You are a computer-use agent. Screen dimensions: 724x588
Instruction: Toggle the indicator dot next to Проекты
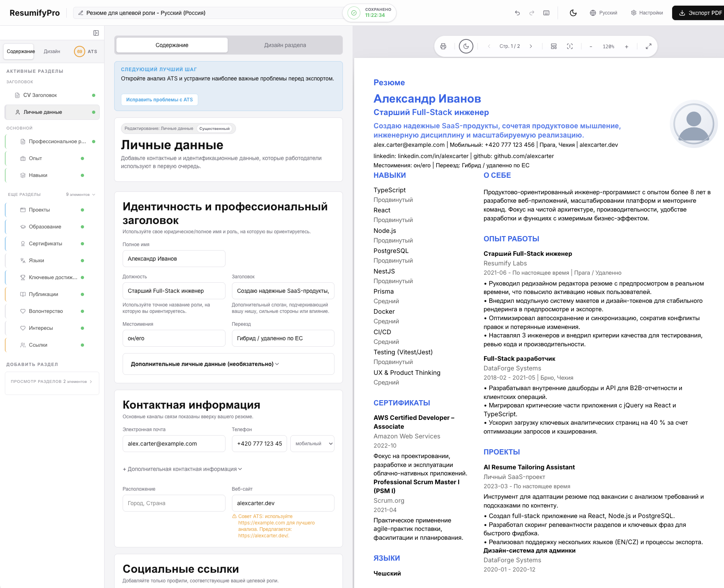(x=83, y=210)
